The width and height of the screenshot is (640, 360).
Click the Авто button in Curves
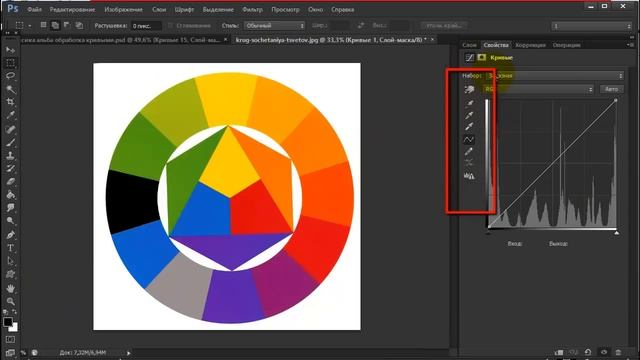pyautogui.click(x=611, y=89)
